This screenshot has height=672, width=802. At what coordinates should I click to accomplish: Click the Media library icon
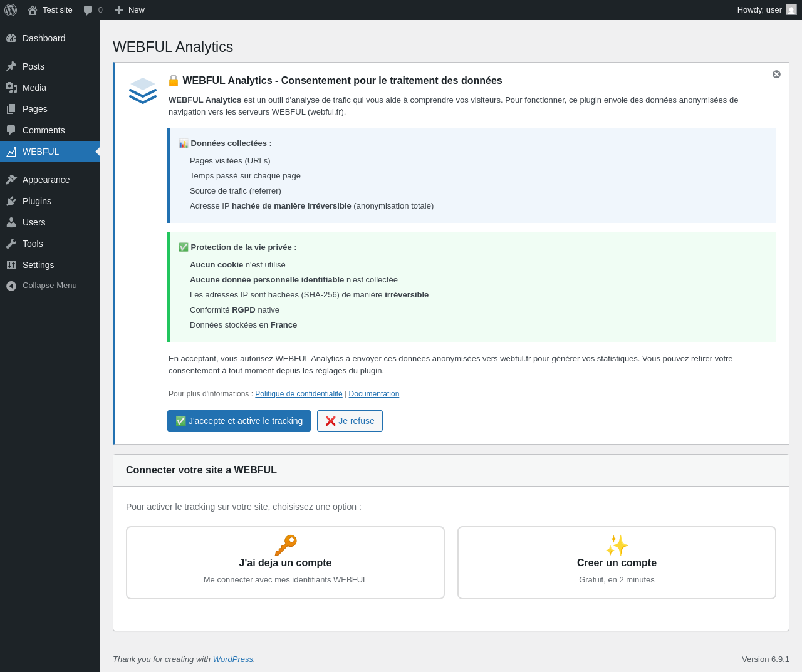point(11,88)
